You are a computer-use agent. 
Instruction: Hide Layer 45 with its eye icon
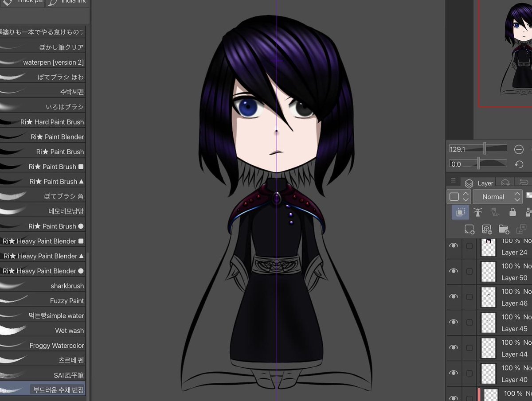tap(454, 322)
